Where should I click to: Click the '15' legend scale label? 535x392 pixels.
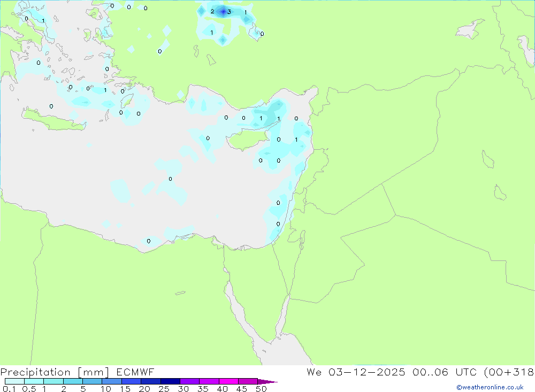click(x=125, y=389)
